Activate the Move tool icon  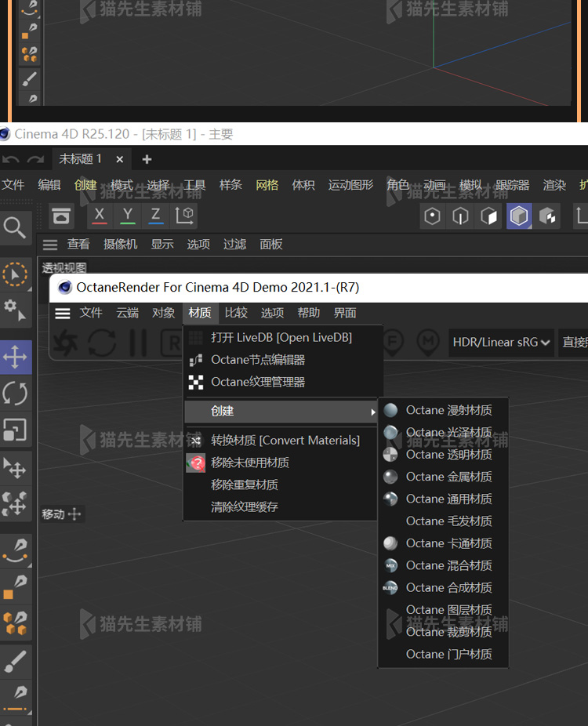[15, 357]
